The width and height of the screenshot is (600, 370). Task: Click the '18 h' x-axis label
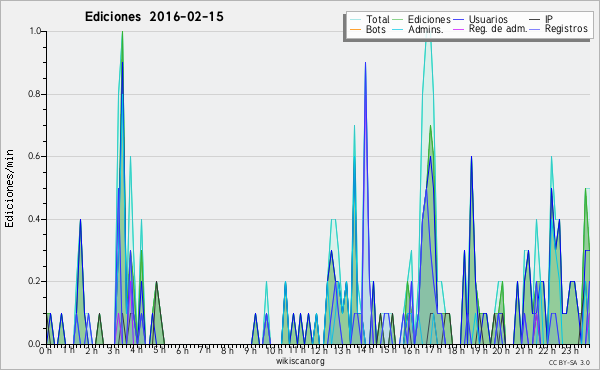point(456,351)
